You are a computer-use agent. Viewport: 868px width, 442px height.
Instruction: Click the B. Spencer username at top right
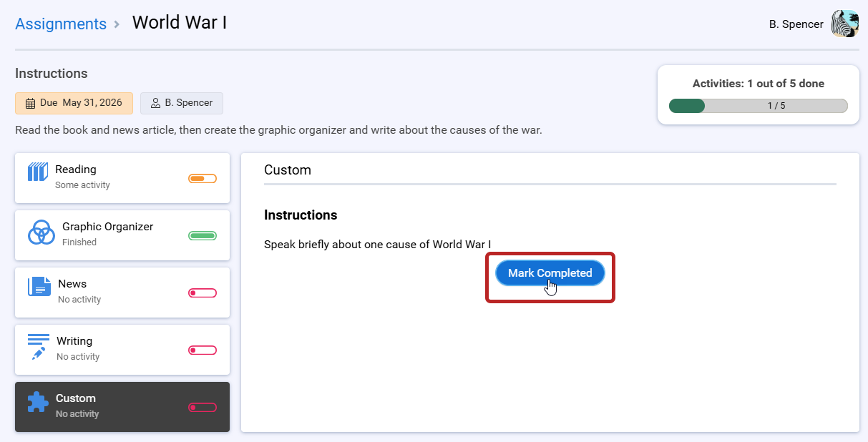point(796,24)
